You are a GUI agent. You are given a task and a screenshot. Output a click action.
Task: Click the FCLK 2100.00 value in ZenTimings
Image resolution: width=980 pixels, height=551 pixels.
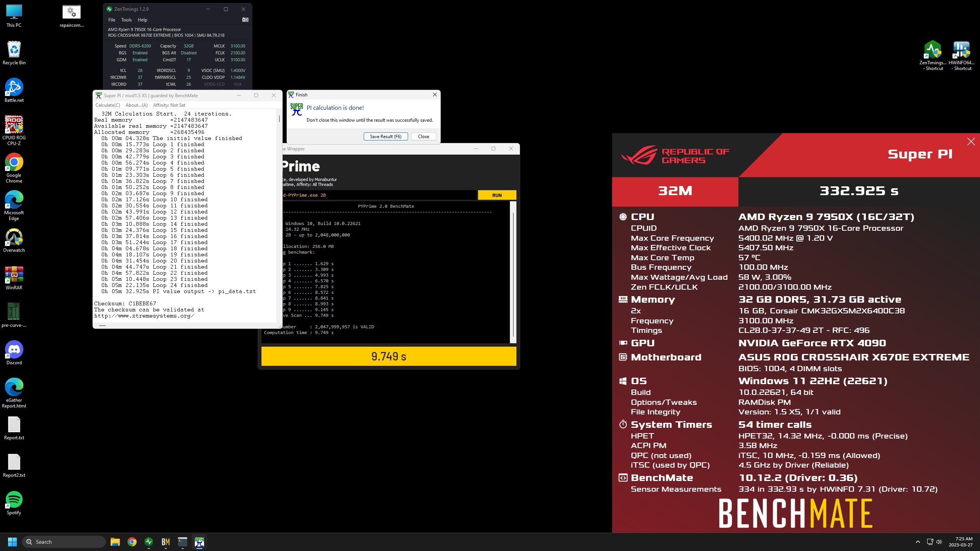[x=237, y=53]
